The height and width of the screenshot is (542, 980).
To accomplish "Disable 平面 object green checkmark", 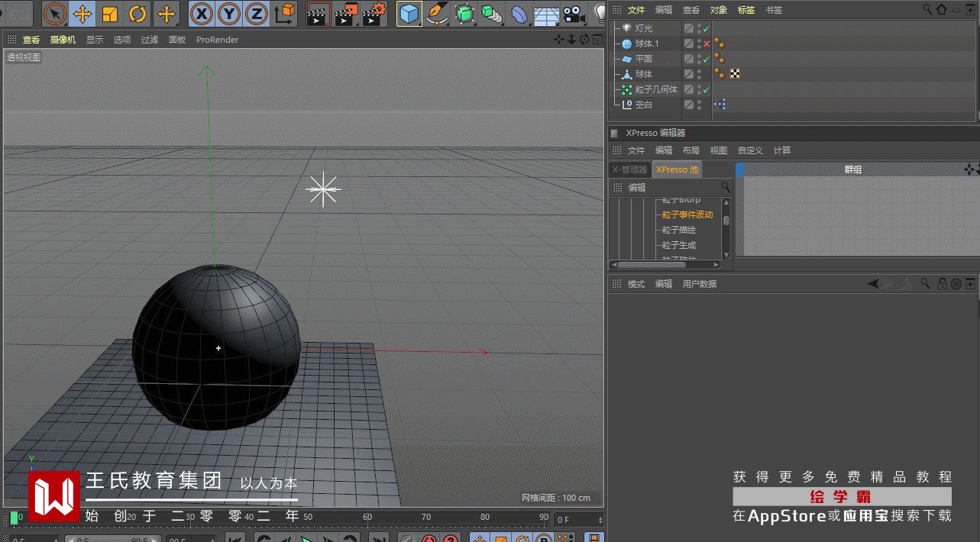I will click(x=707, y=59).
